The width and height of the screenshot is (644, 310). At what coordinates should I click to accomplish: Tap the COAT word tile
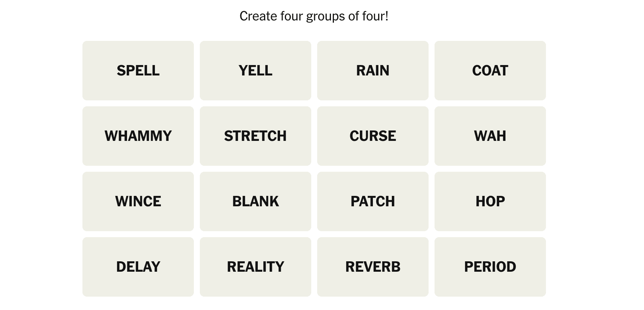[x=490, y=71]
